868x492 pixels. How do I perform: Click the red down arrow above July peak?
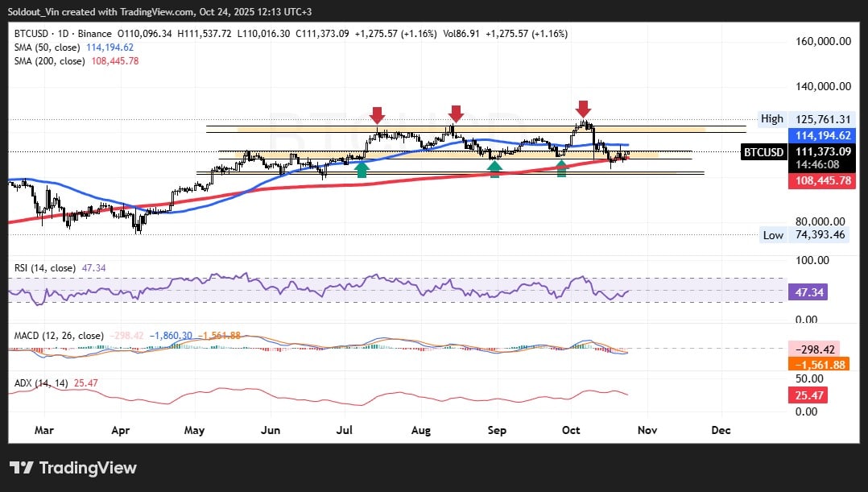[x=376, y=114]
